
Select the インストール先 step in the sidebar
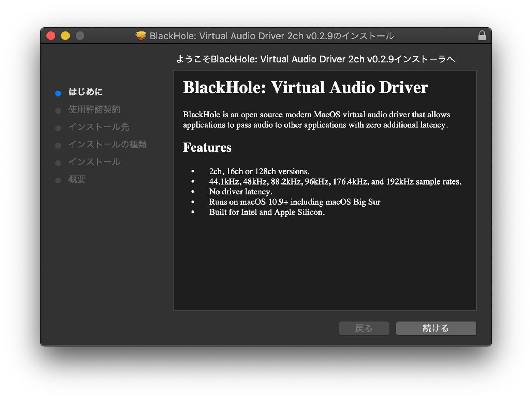click(99, 127)
